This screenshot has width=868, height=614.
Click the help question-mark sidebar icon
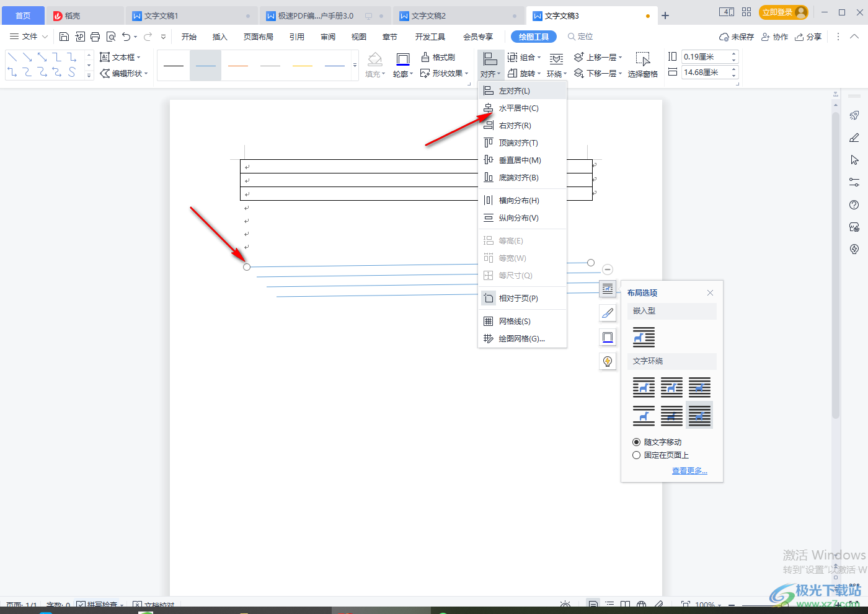(x=854, y=204)
